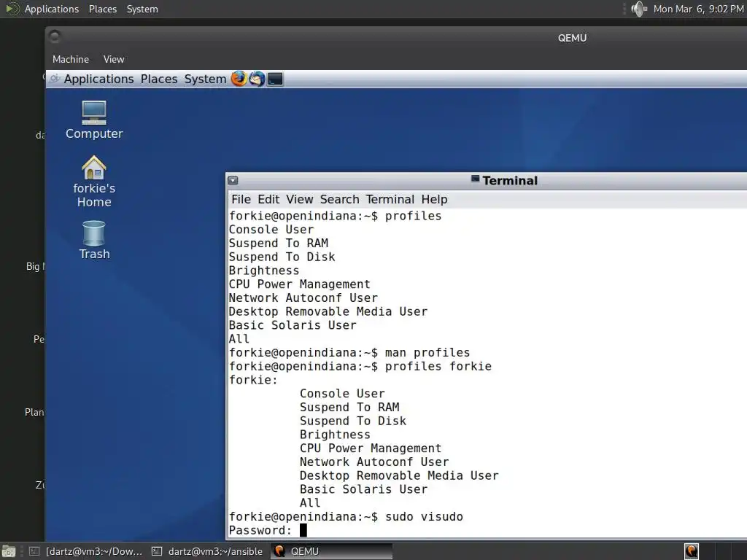Click the volume speaker icon in top panel
Viewport: 747px width, 560px height.
(639, 9)
